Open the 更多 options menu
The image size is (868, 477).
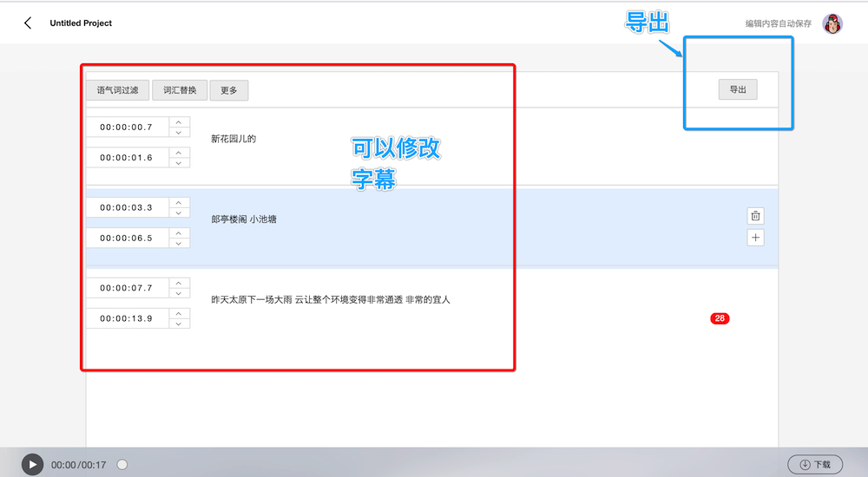coord(229,90)
